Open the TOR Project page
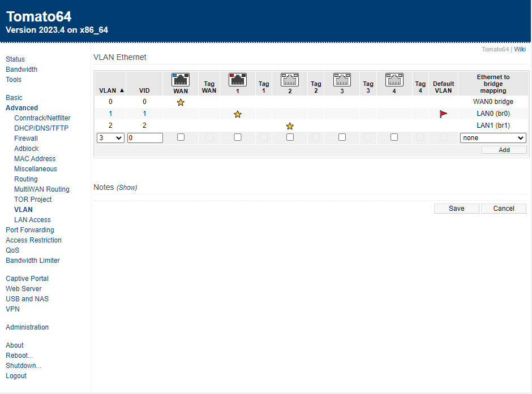This screenshot has height=394, width=532. click(33, 200)
